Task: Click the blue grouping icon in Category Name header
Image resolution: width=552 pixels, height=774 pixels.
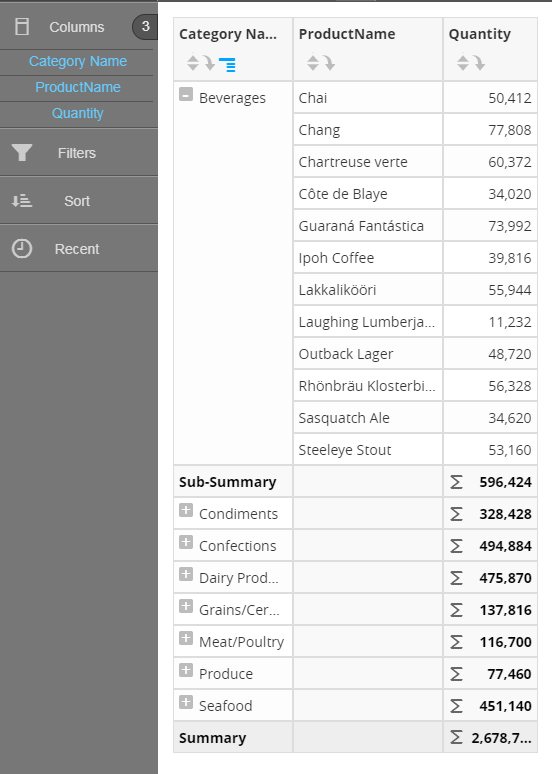Action: coord(227,64)
